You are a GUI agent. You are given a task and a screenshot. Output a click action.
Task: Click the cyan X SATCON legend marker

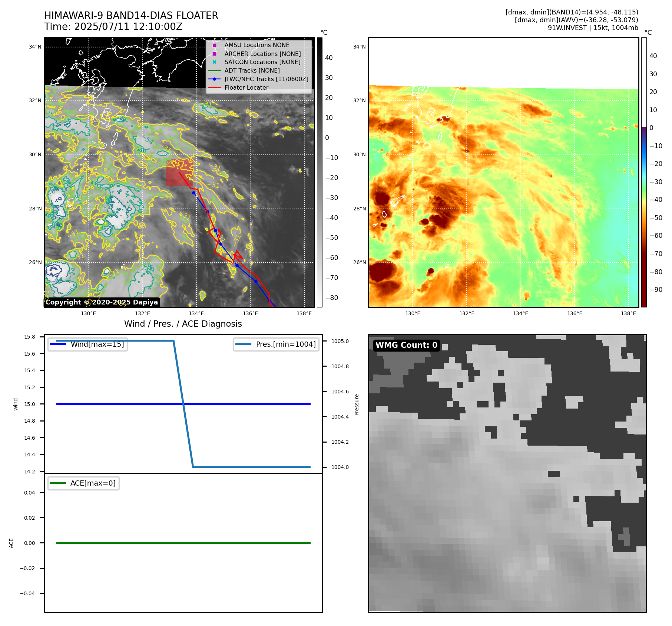tap(214, 62)
